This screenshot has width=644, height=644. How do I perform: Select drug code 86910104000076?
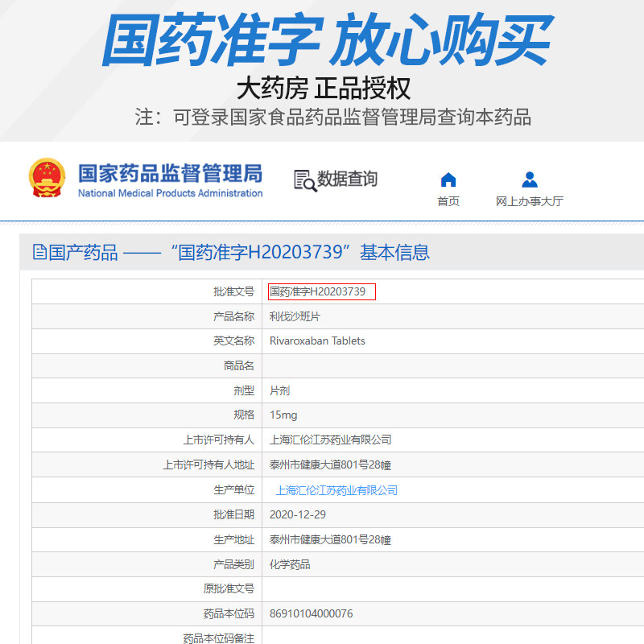(x=311, y=613)
